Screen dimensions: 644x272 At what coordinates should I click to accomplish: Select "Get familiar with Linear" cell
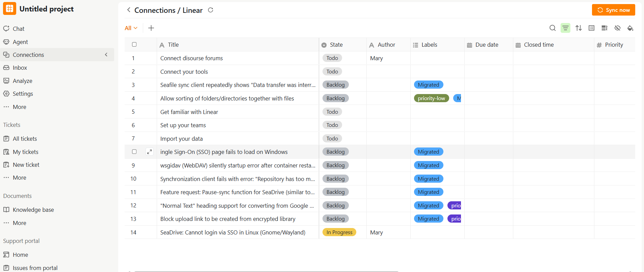tap(238, 112)
